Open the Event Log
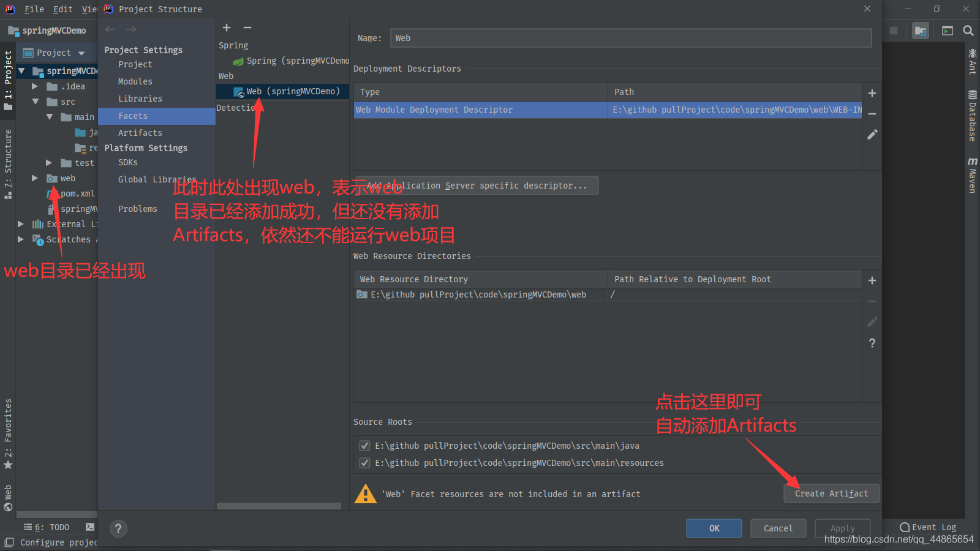Viewport: 980px width, 551px height. (927, 527)
